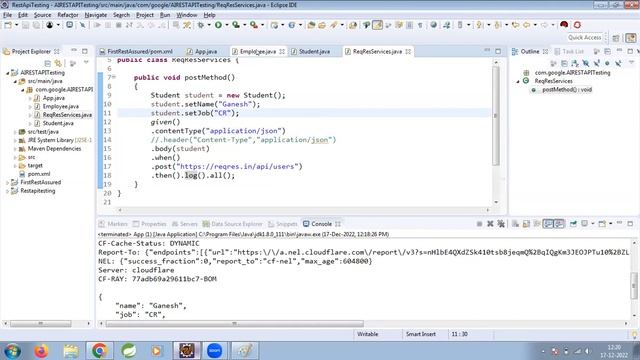Toggle Hide Fields in Outline toolbar
This screenshot has width=640, height=360.
point(586,63)
